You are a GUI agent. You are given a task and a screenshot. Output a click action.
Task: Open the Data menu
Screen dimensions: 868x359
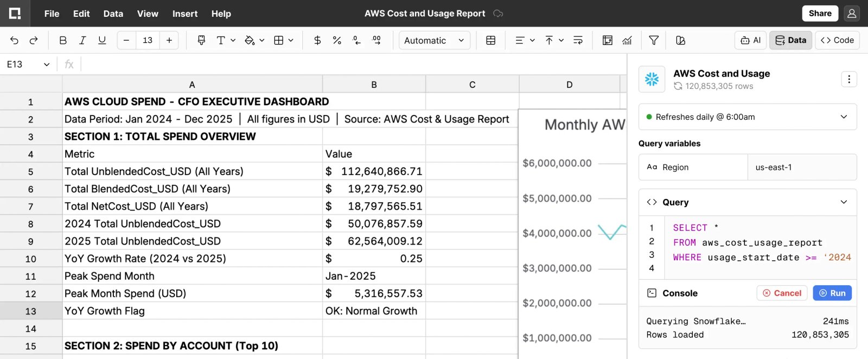(113, 14)
